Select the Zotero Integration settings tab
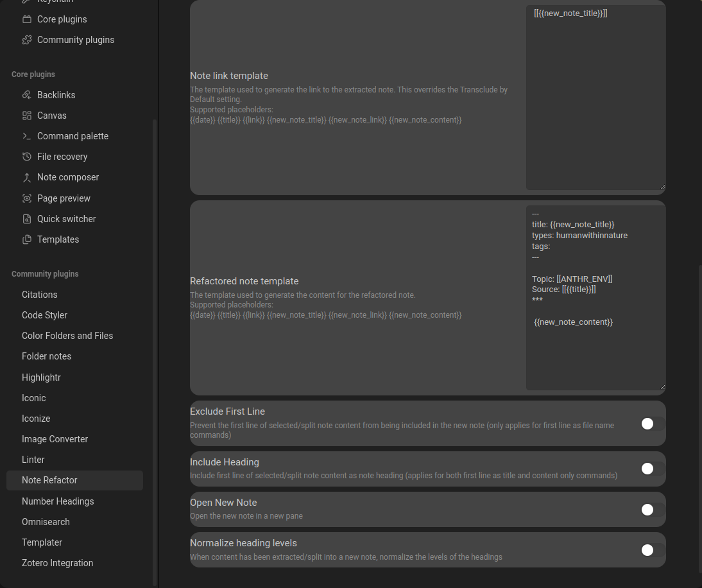Image resolution: width=702 pixels, height=588 pixels. click(x=58, y=563)
